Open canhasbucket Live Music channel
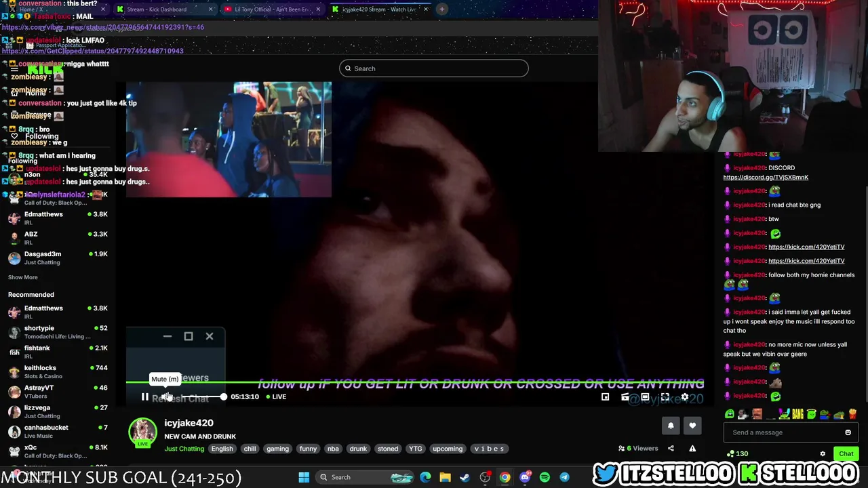Screen dimensions: 868x488 [x=57, y=431]
